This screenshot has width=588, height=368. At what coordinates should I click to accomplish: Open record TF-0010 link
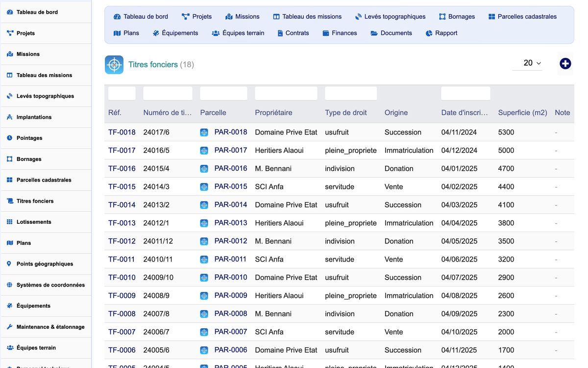click(x=122, y=278)
